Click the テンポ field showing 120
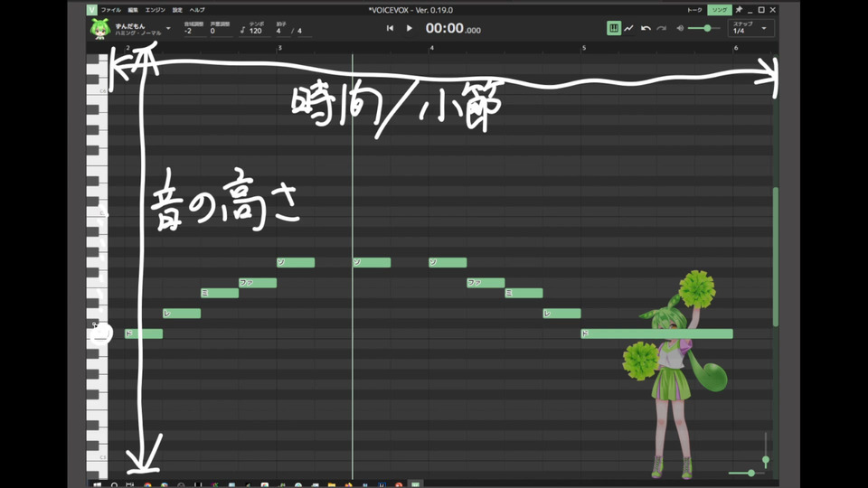Screen dimensions: 868x488 tap(255, 28)
